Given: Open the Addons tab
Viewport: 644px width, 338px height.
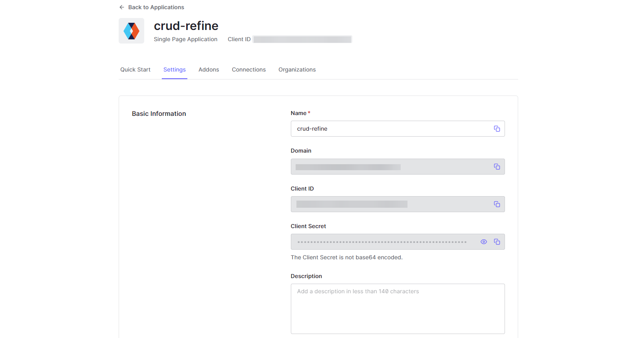Looking at the screenshot, I should pyautogui.click(x=209, y=70).
